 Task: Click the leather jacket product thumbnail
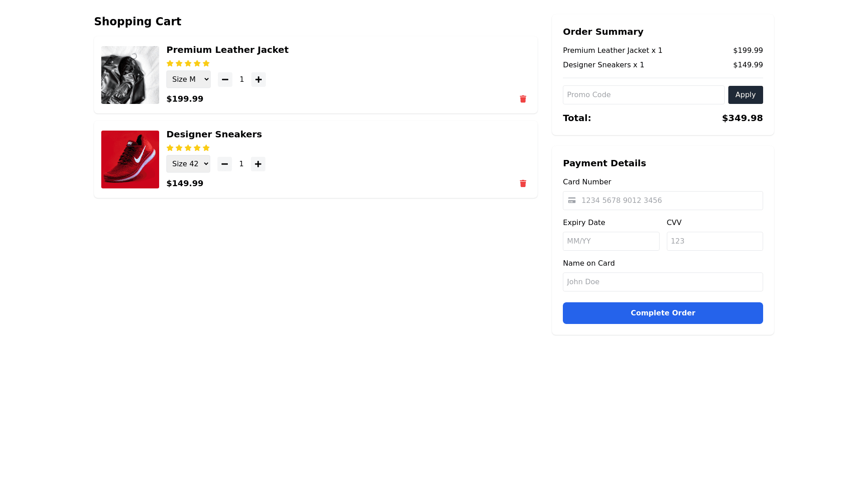click(x=130, y=75)
